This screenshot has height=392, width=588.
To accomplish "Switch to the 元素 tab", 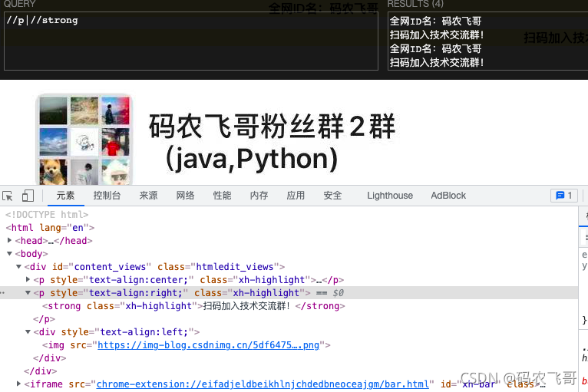I will tap(65, 196).
